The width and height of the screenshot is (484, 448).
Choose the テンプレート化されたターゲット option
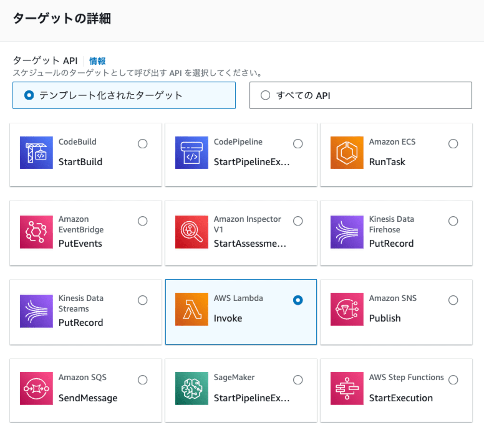tap(124, 95)
